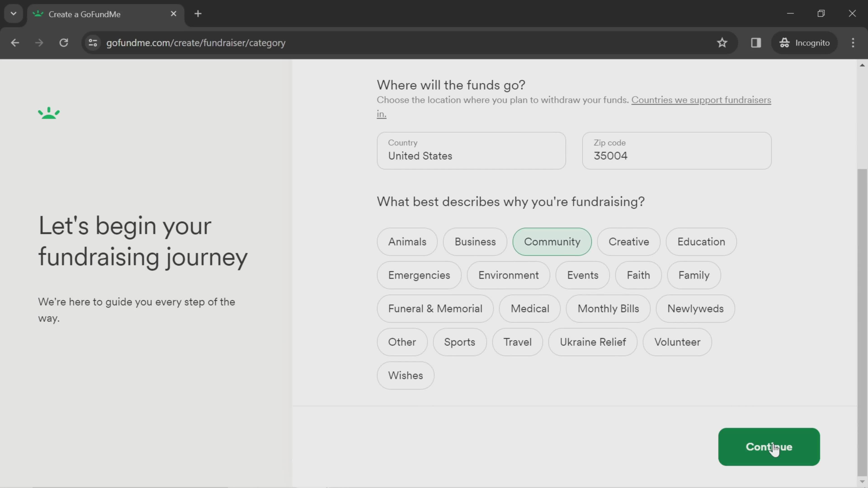Click the Chrome tab list expander
This screenshot has width=868, height=488.
(x=13, y=13)
